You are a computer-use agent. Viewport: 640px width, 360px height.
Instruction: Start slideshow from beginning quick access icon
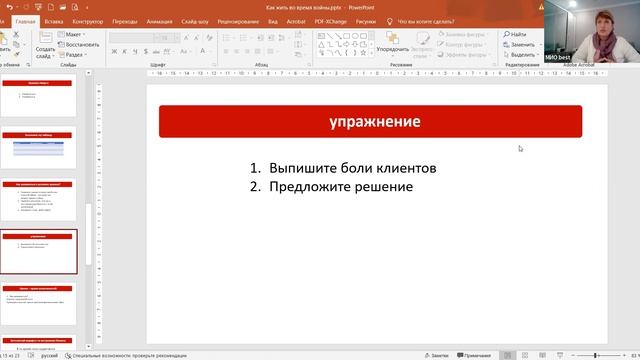point(38,7)
